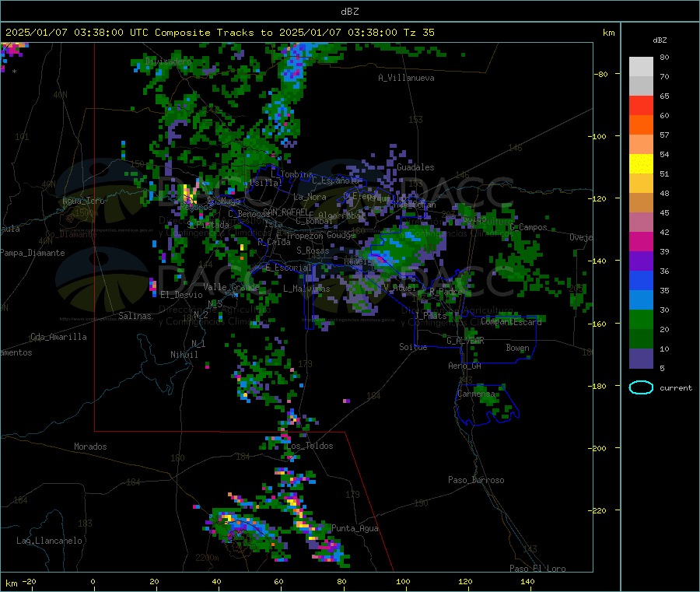
Task: Click the purple swatch between 39 and 36
Action: (x=641, y=261)
